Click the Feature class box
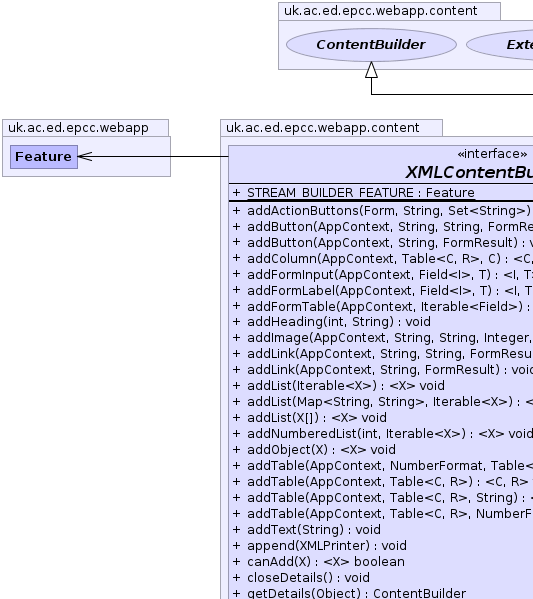 tap(44, 157)
